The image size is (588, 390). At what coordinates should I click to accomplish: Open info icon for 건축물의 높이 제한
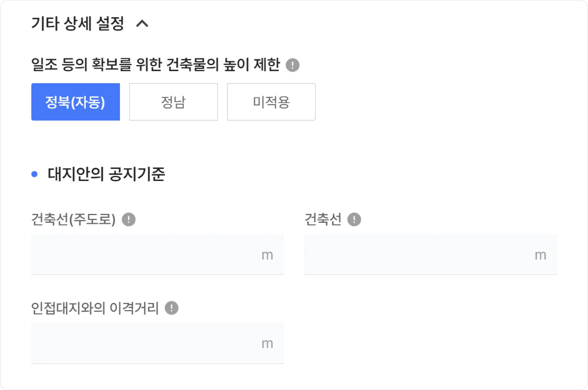click(x=293, y=65)
